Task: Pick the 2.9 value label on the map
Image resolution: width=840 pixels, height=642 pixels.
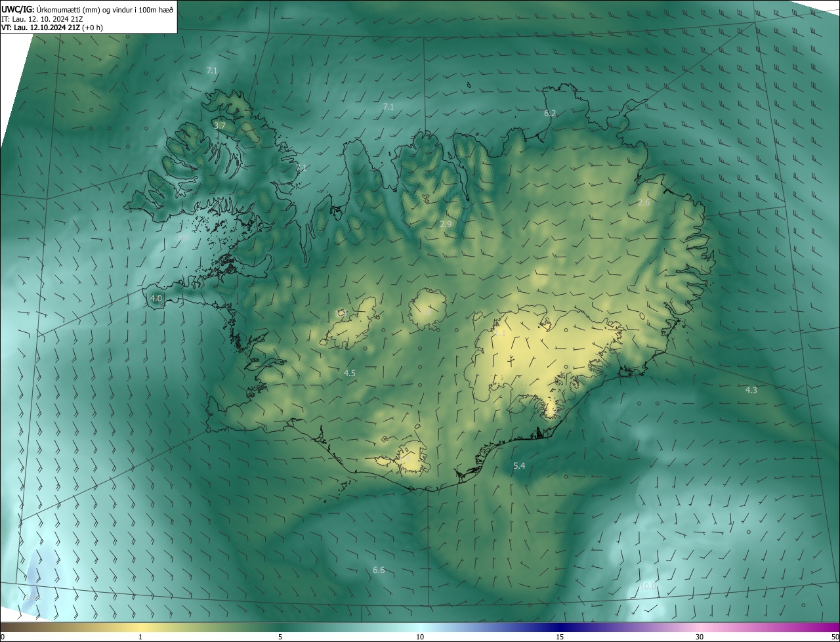Action: click(x=446, y=225)
